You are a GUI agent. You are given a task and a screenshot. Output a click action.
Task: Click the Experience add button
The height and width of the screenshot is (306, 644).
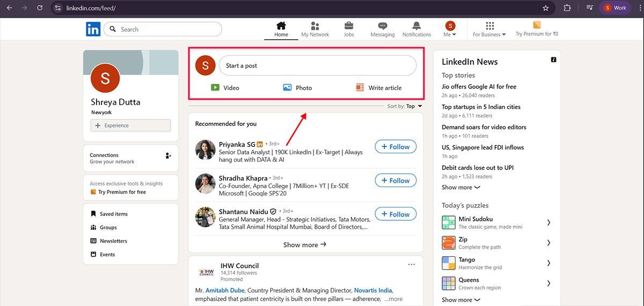[x=131, y=125]
